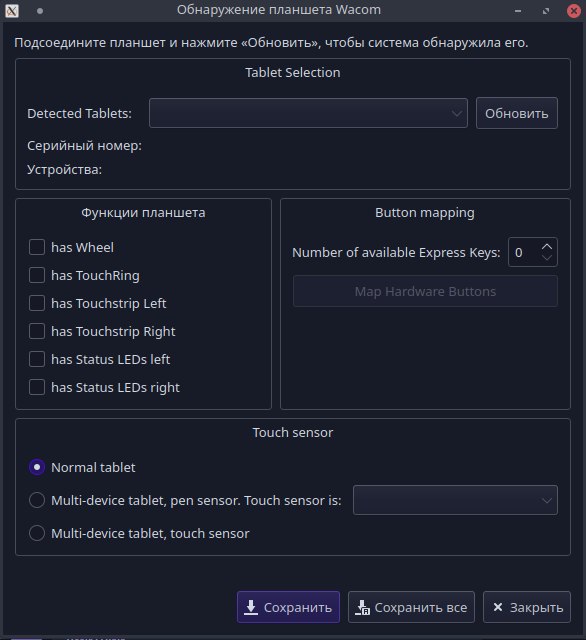Enable has Status LEDs right checkbox

37,387
